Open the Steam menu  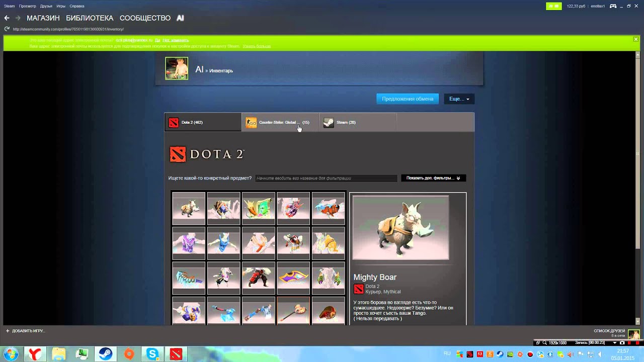[x=10, y=6]
